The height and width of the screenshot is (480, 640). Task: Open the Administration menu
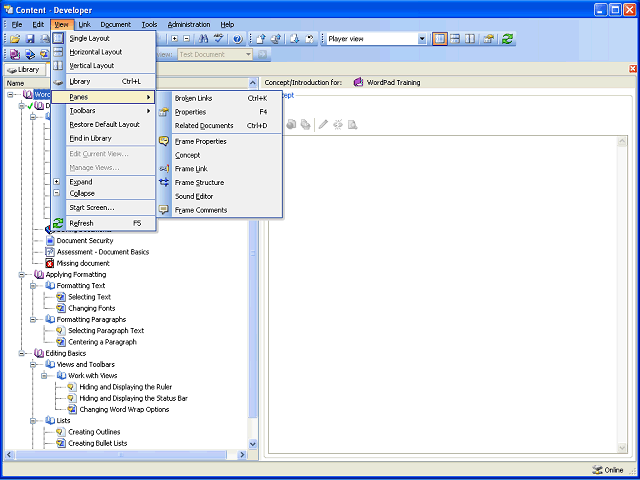[189, 24]
